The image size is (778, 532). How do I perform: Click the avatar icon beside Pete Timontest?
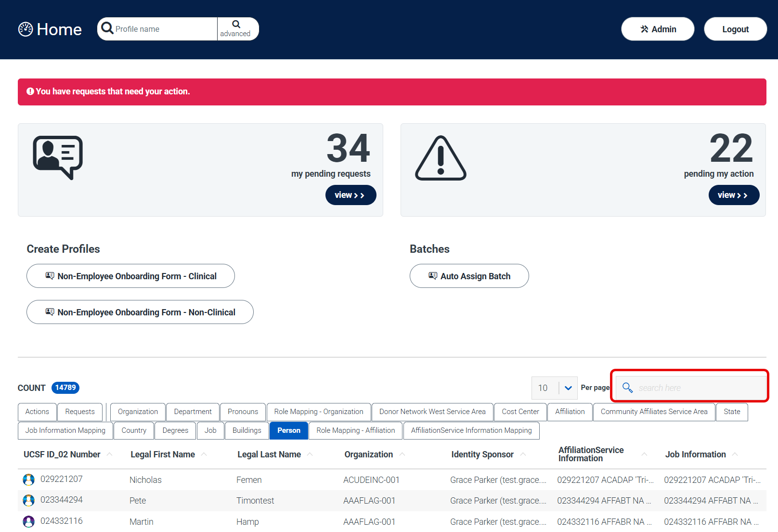point(29,500)
